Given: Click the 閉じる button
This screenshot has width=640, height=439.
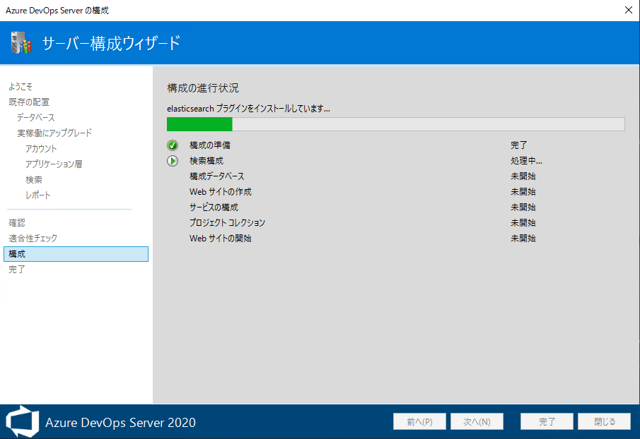Looking at the screenshot, I should 604,421.
